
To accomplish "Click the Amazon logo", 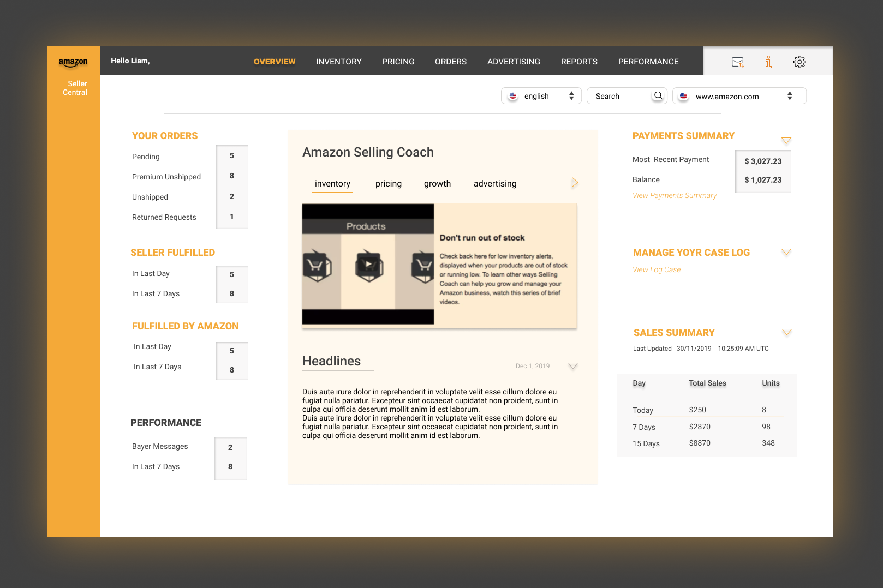I will click(x=73, y=63).
